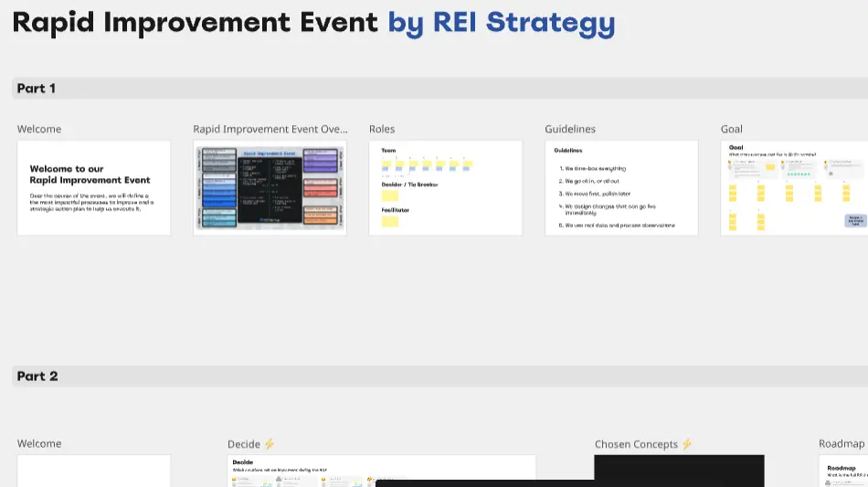This screenshot has width=868, height=487.
Task: Click the lightning bolt icon beside Decide
Action: [x=270, y=444]
